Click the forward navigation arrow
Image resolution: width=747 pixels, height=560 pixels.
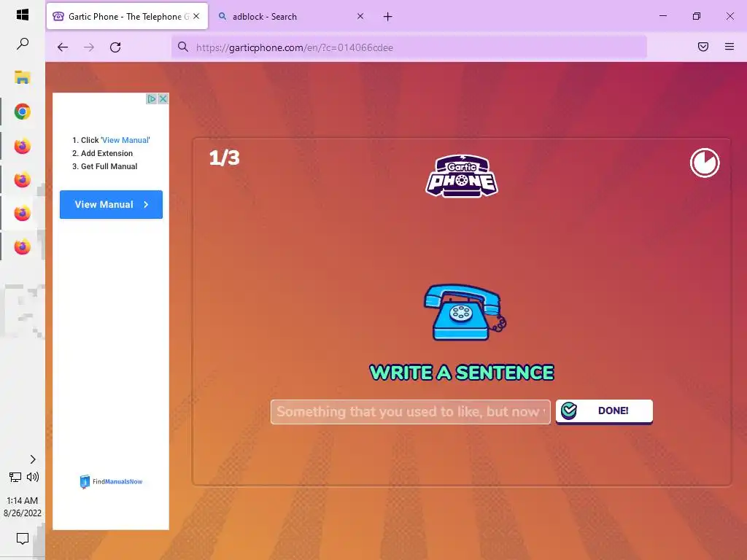click(88, 47)
